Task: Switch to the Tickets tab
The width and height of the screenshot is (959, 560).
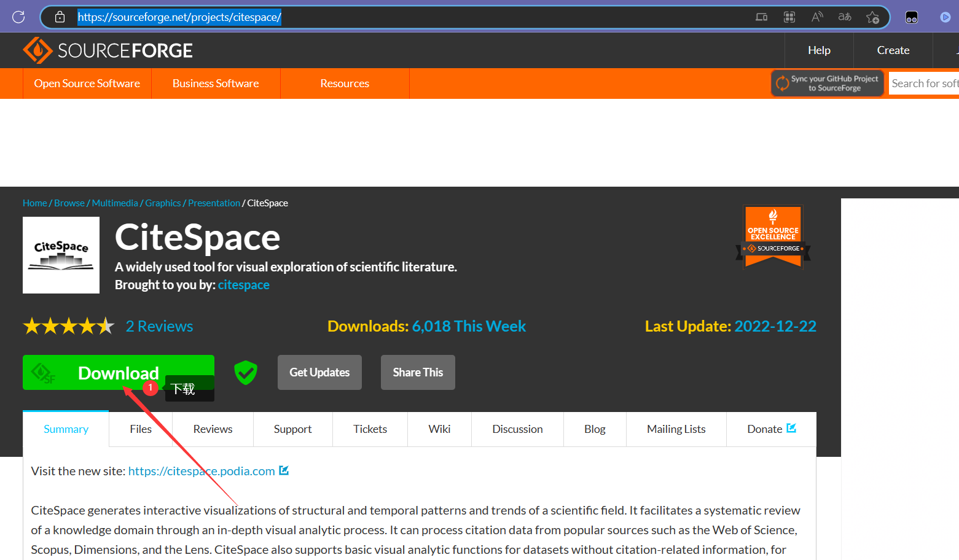Action: click(x=370, y=429)
